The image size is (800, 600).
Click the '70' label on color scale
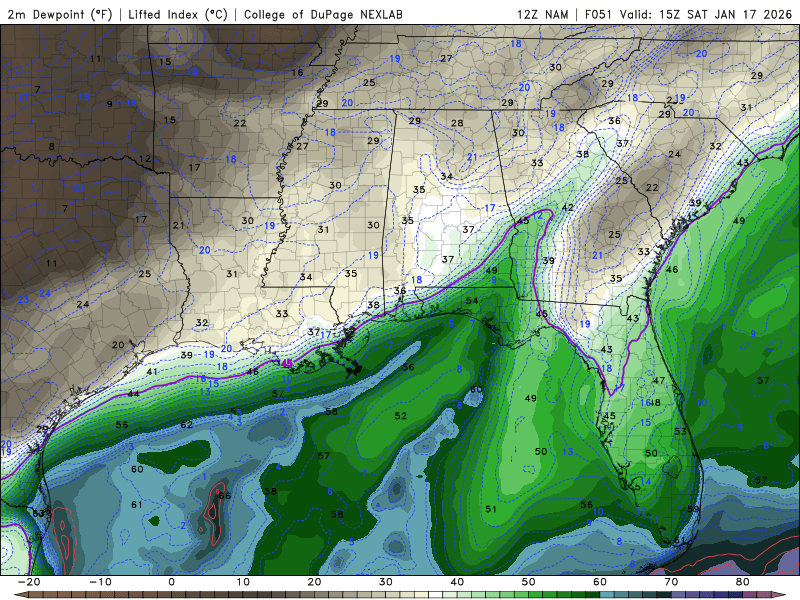[x=671, y=582]
